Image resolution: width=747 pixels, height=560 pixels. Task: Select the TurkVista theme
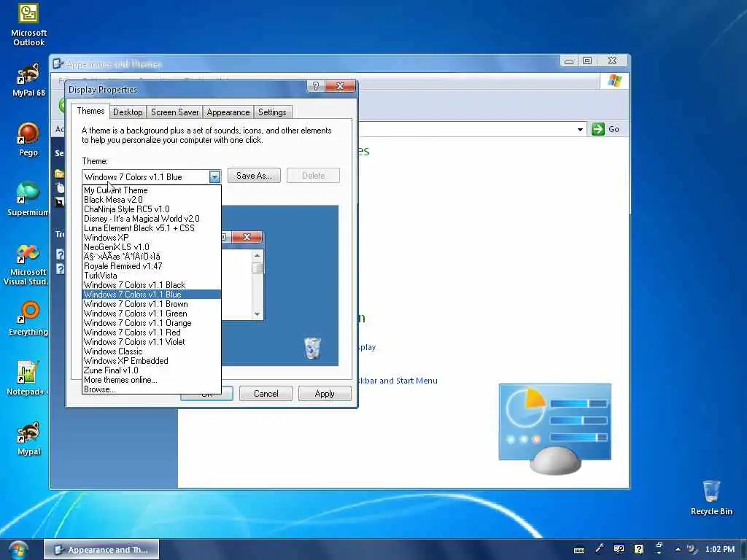(x=152, y=275)
